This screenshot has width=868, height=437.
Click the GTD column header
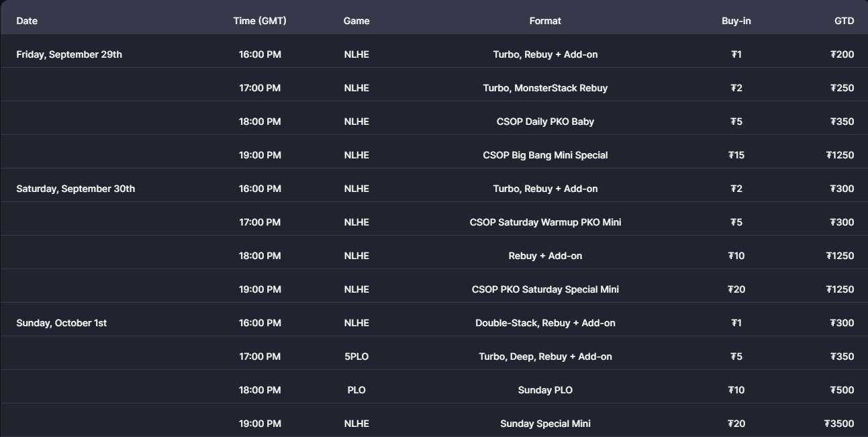[844, 21]
